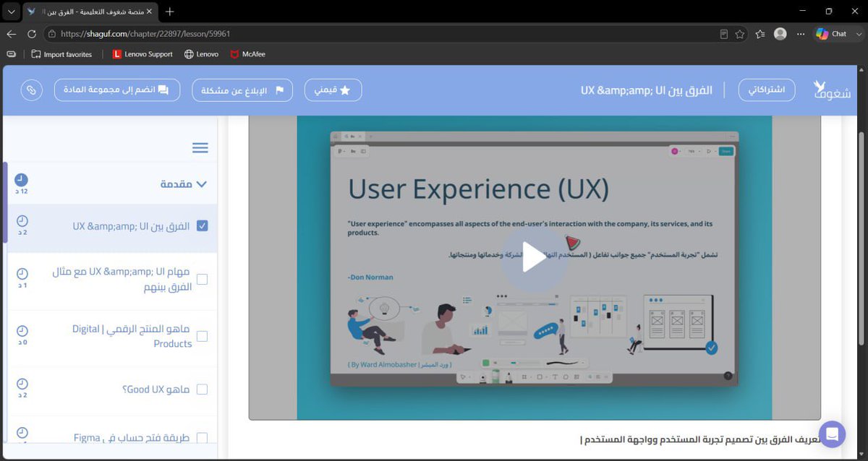
Task: Click the favorites bar manager icon
Action: 11,54
